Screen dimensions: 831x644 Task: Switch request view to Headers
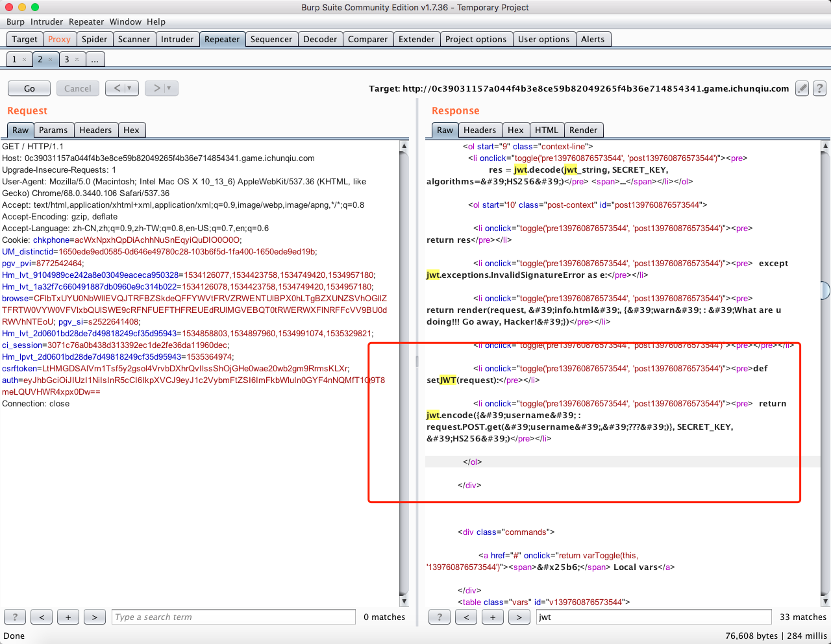pyautogui.click(x=95, y=130)
